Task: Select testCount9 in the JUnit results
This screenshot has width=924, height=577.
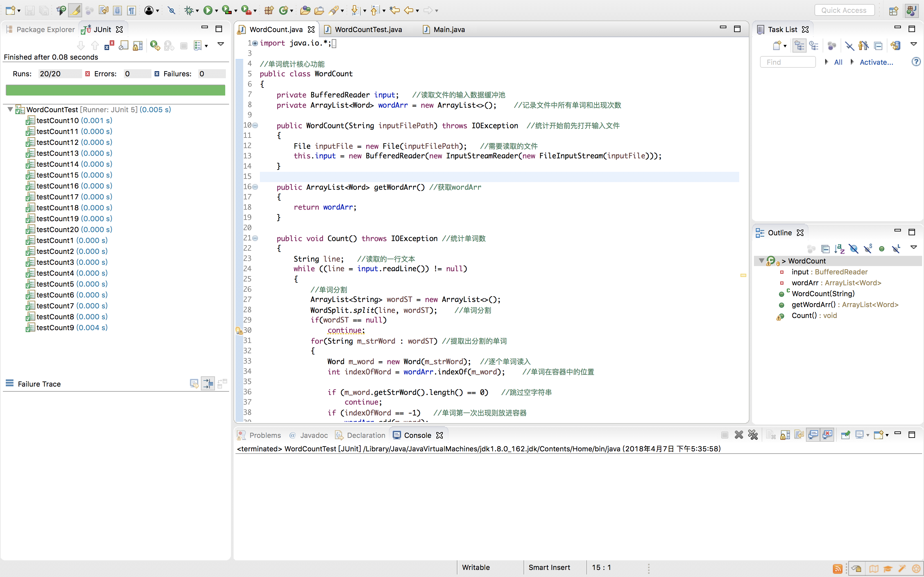Action: [55, 327]
